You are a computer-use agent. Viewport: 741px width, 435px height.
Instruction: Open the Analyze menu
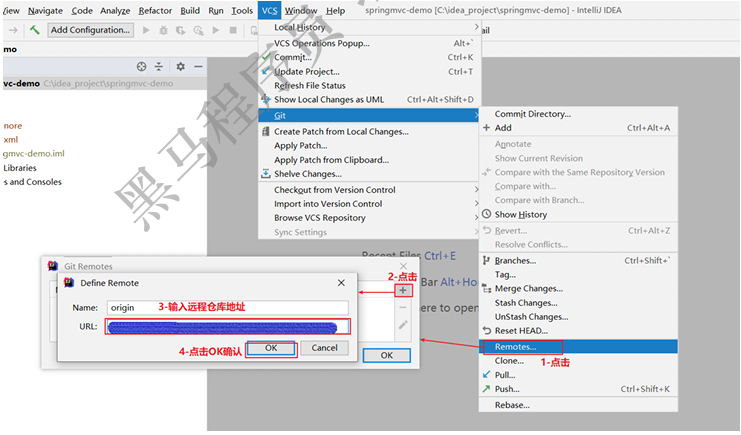[x=115, y=10]
